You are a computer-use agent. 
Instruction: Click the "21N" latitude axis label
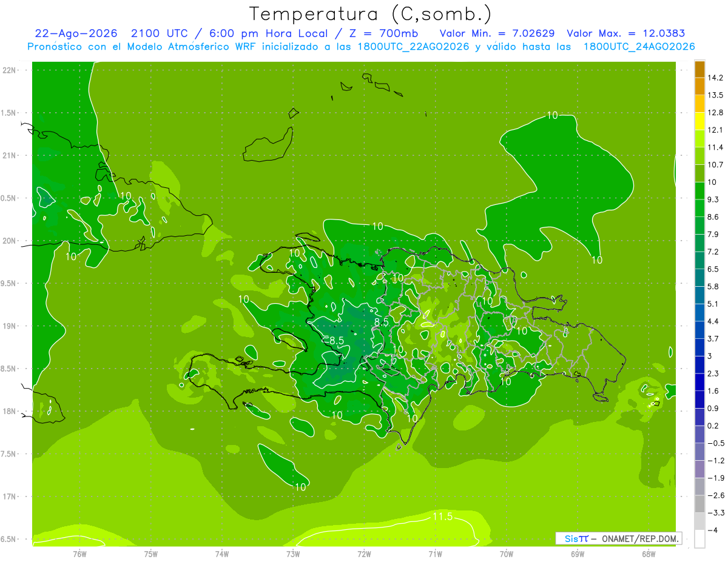(x=8, y=155)
